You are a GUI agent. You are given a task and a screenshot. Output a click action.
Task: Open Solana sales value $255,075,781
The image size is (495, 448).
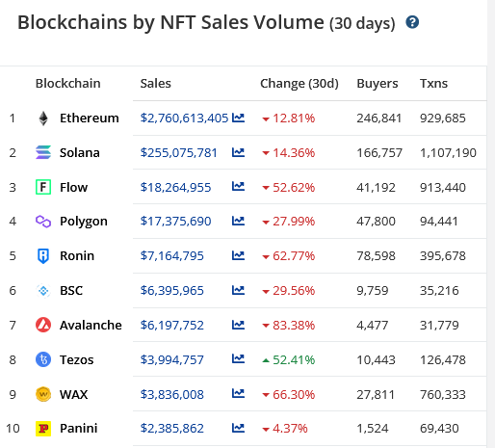point(179,153)
